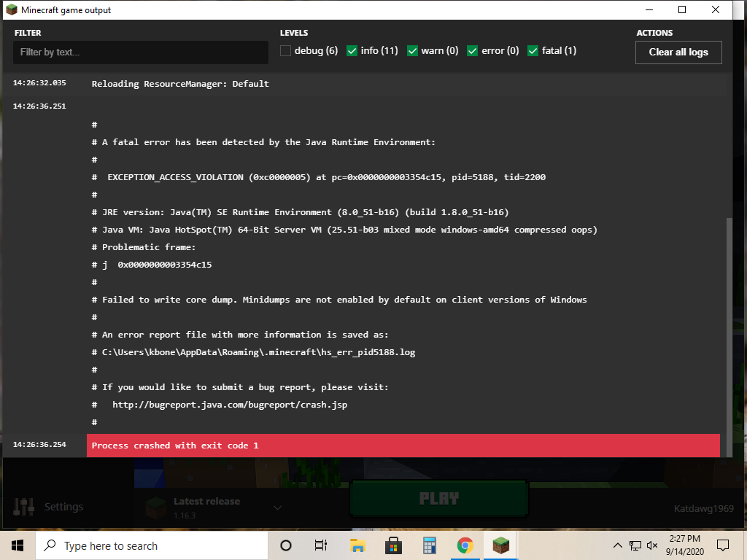Launch Calculator from the taskbar

(429, 545)
